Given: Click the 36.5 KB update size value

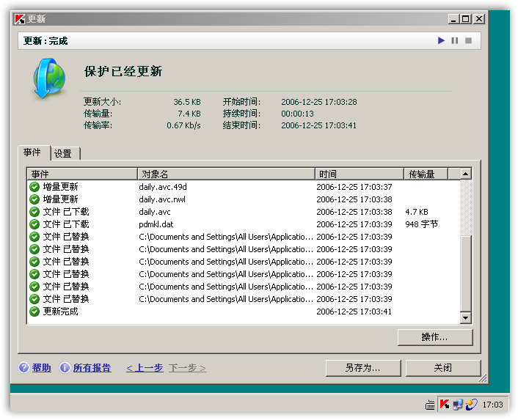Looking at the screenshot, I should click(187, 102).
